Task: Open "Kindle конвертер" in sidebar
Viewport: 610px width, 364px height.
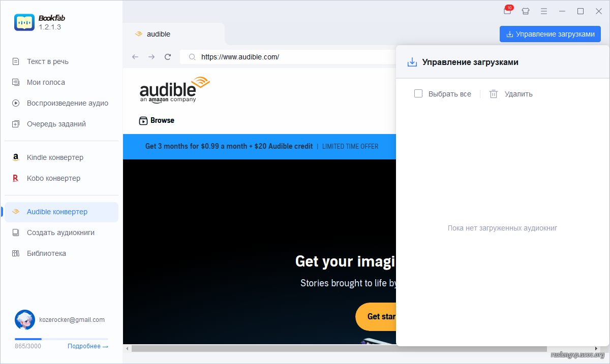Action: coord(55,157)
